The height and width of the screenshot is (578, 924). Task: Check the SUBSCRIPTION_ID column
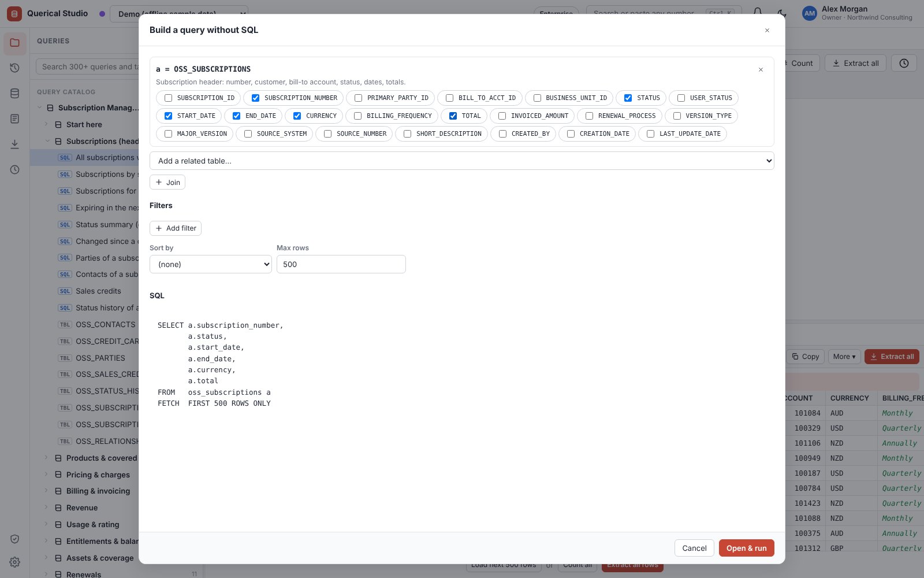coord(168,98)
